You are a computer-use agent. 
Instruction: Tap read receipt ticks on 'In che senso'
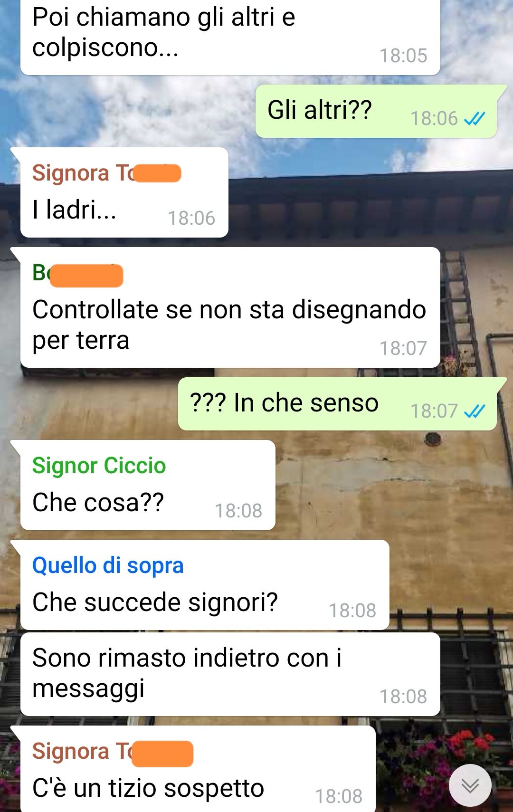pyautogui.click(x=475, y=411)
